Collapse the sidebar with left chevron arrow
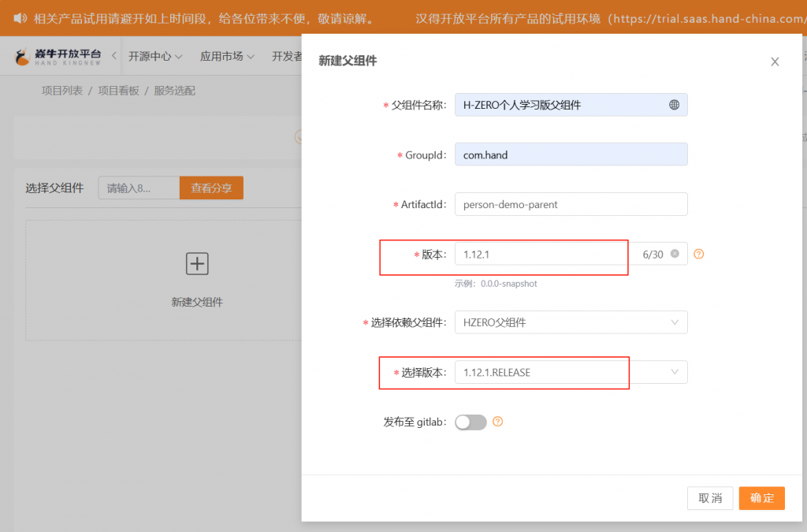The width and height of the screenshot is (807, 532). [113, 56]
